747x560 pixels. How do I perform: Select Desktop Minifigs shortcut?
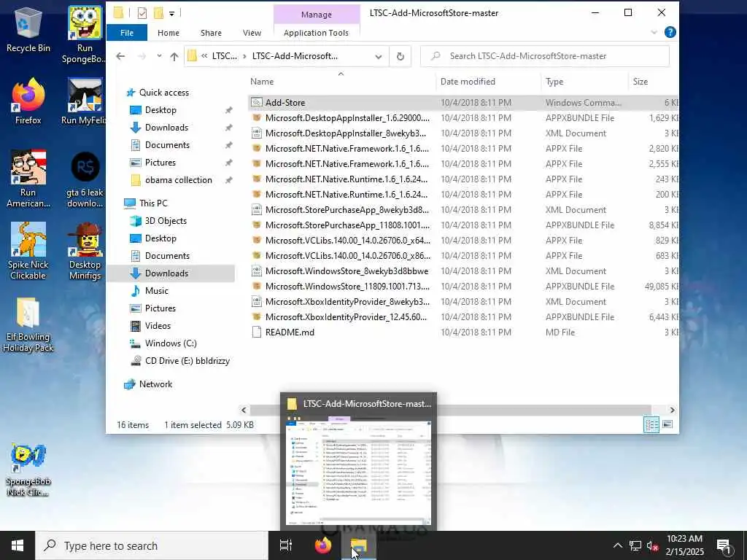coord(85,252)
